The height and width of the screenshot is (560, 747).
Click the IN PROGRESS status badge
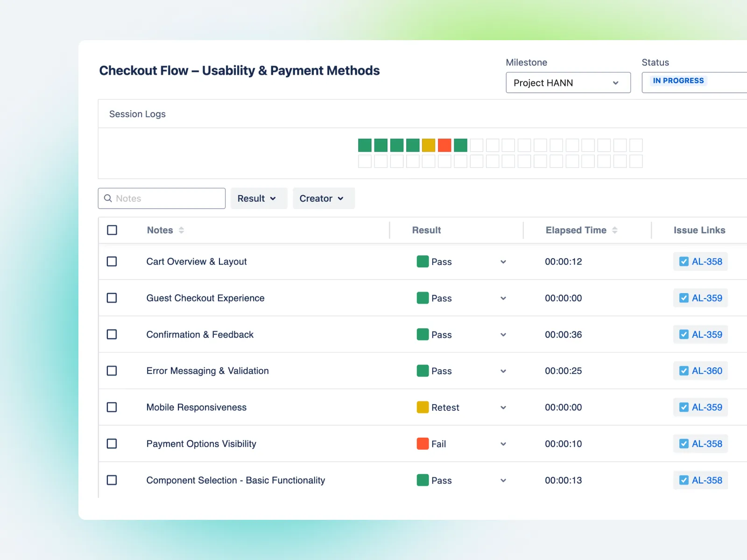[x=678, y=81]
